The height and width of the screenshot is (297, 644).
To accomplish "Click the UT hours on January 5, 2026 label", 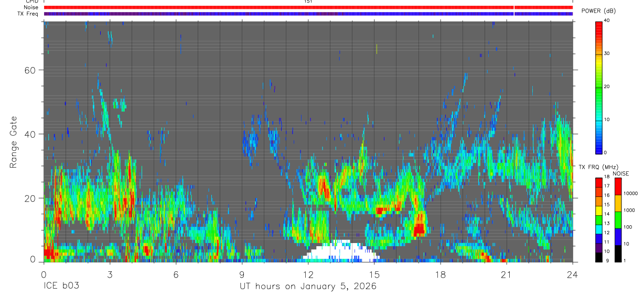I will (308, 287).
